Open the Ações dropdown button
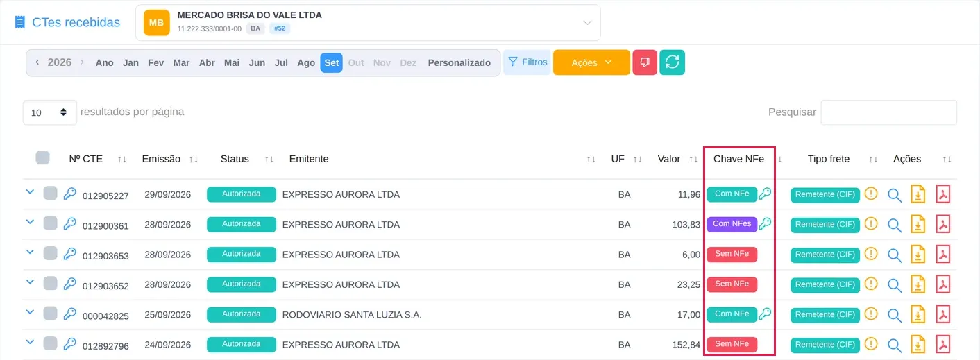The width and height of the screenshot is (980, 360). (x=591, y=62)
